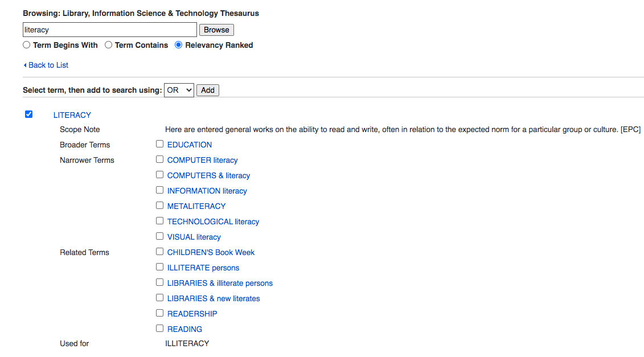This screenshot has width=644, height=357.
Task: Open the LITERACY term link
Action: [72, 115]
